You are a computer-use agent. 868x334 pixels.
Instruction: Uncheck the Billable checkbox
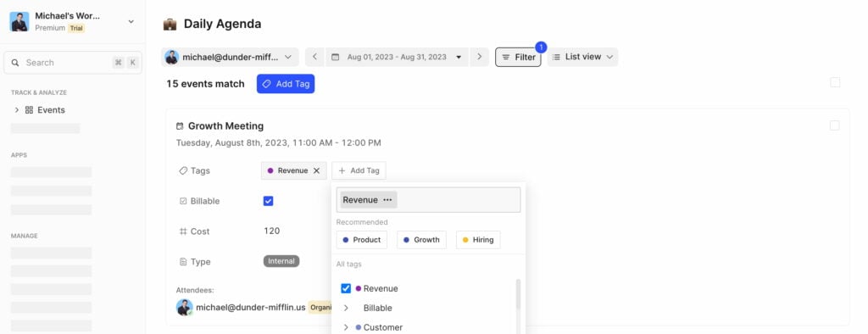click(269, 201)
